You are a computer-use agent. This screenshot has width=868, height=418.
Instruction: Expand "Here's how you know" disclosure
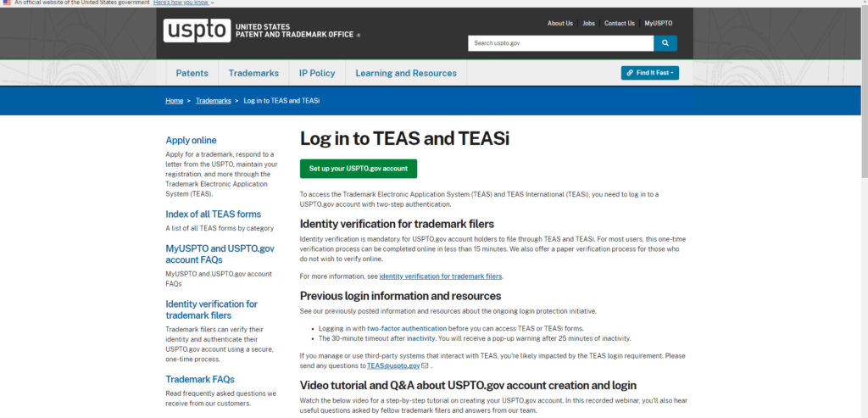click(x=183, y=3)
